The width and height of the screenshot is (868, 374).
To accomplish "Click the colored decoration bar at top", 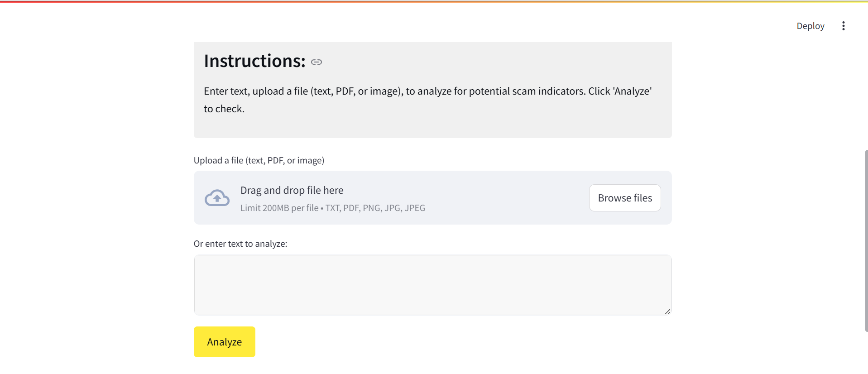I will 434,1.
